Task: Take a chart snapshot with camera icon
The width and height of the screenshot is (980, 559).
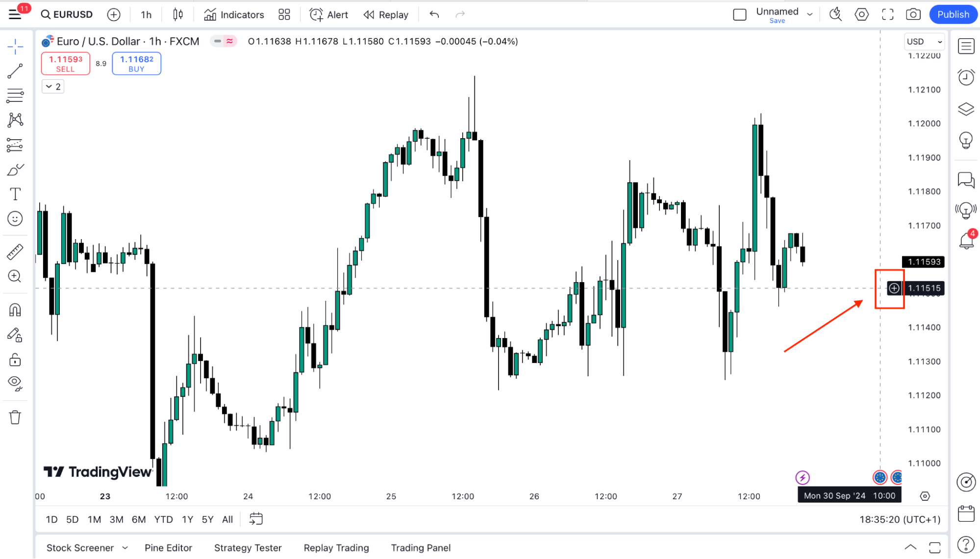Action: 913,15
